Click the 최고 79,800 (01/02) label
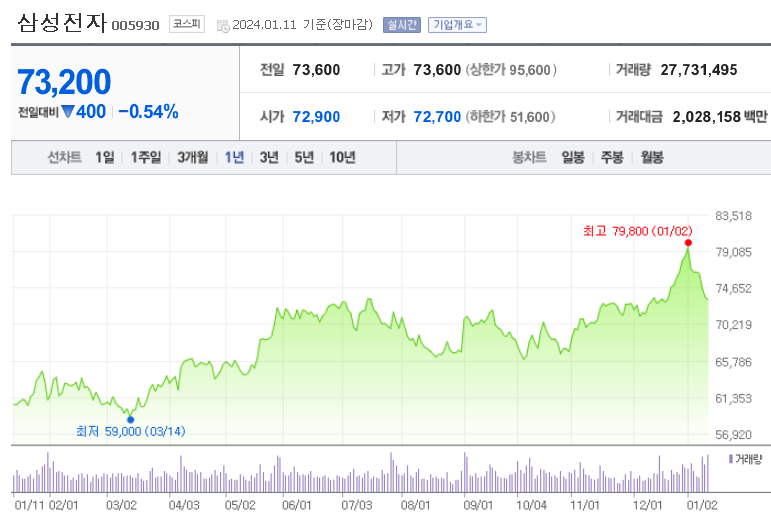This screenshot has height=529, width=771. (638, 231)
